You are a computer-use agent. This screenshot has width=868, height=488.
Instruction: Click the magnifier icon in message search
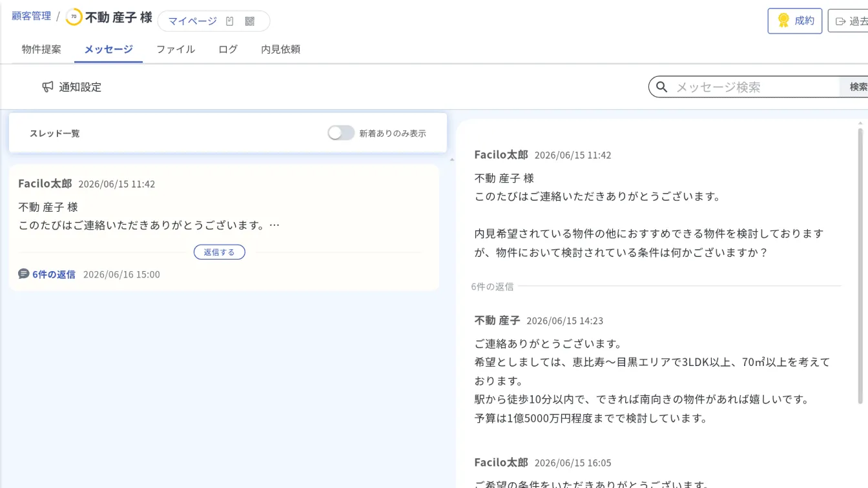[661, 86]
